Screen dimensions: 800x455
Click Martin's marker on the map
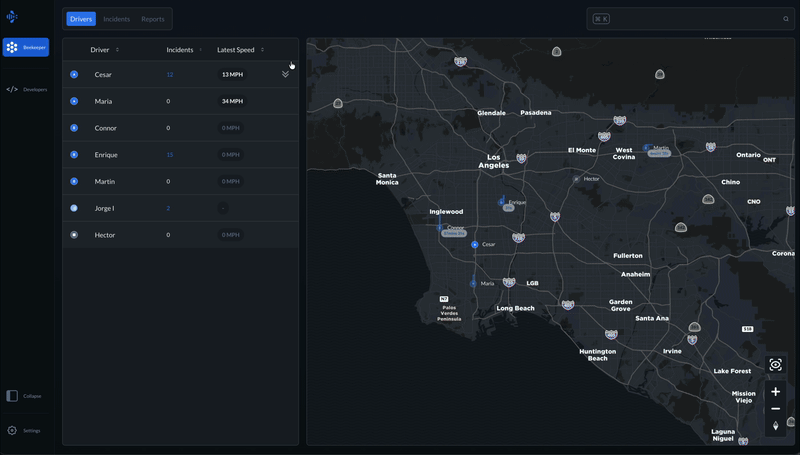[646, 148]
